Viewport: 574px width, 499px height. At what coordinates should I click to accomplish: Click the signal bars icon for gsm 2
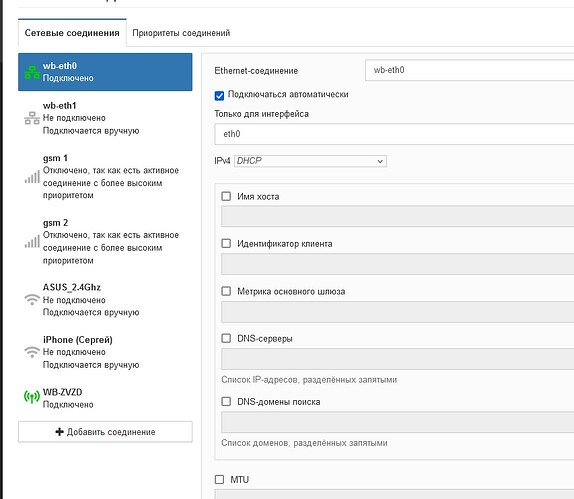[32, 242]
